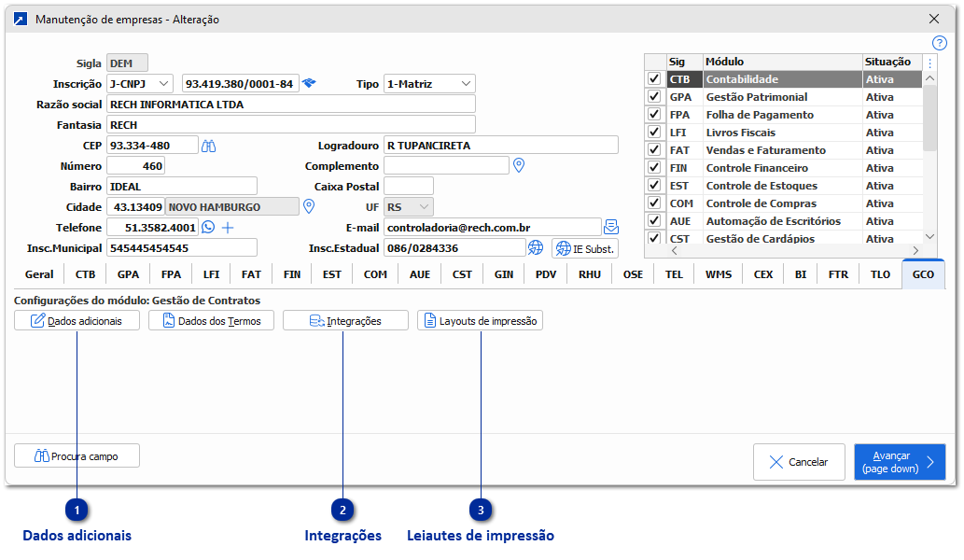This screenshot has height=560, width=964.
Task: Uncheck the Gestão Patrimonial module checkbox
Action: click(x=654, y=97)
